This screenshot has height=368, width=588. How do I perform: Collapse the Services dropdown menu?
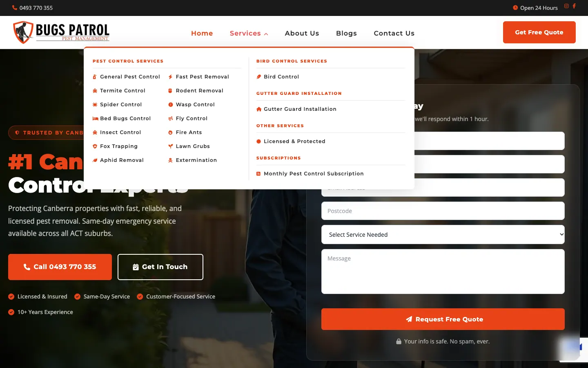pos(249,34)
